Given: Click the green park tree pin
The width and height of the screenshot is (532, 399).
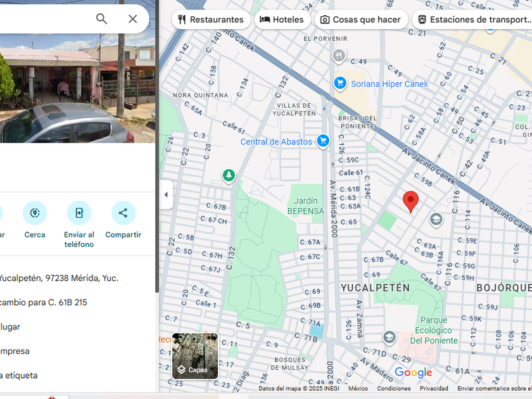Looking at the screenshot, I should pyautogui.click(x=229, y=176).
